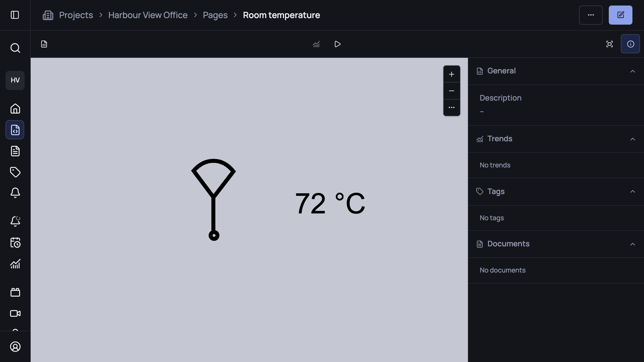Click the 'No documents' text

pyautogui.click(x=502, y=270)
